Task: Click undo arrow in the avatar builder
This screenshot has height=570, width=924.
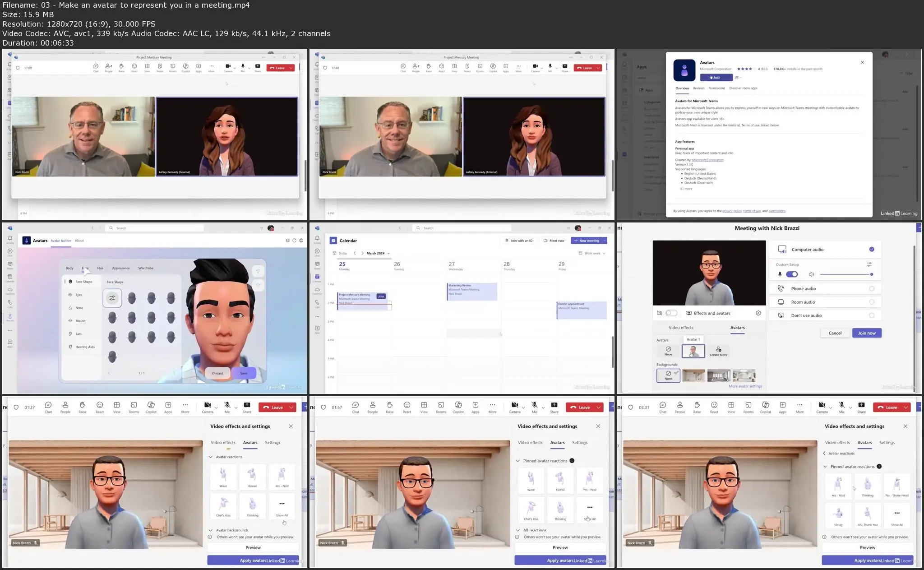Action: (258, 271)
